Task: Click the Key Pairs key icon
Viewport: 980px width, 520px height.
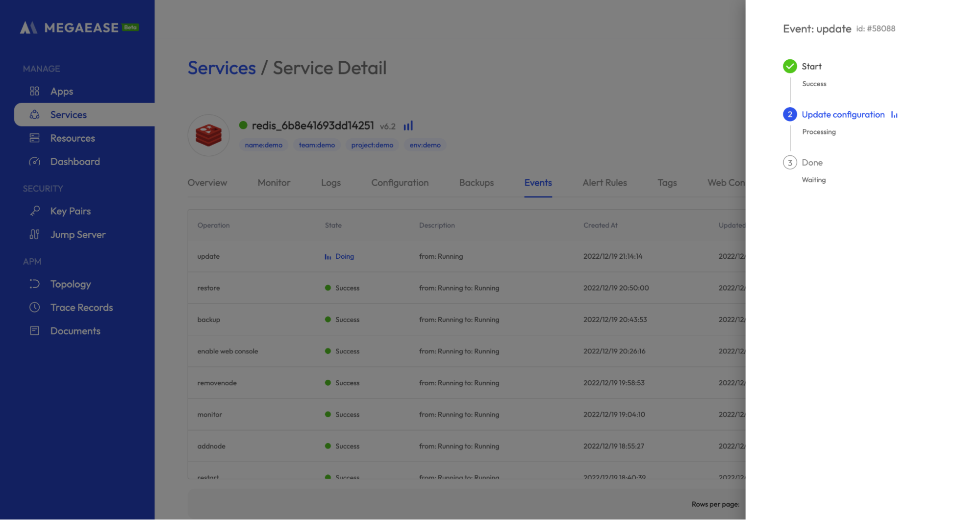Action: [x=34, y=211]
